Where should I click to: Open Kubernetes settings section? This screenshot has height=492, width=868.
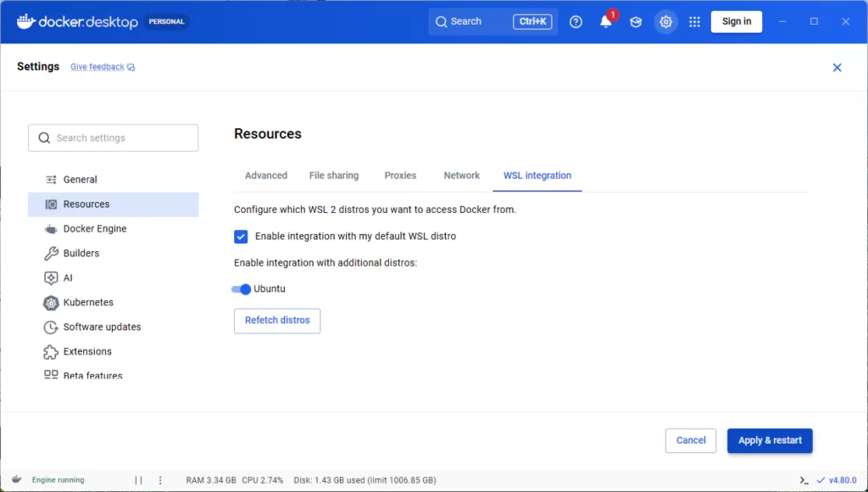pos(113,303)
